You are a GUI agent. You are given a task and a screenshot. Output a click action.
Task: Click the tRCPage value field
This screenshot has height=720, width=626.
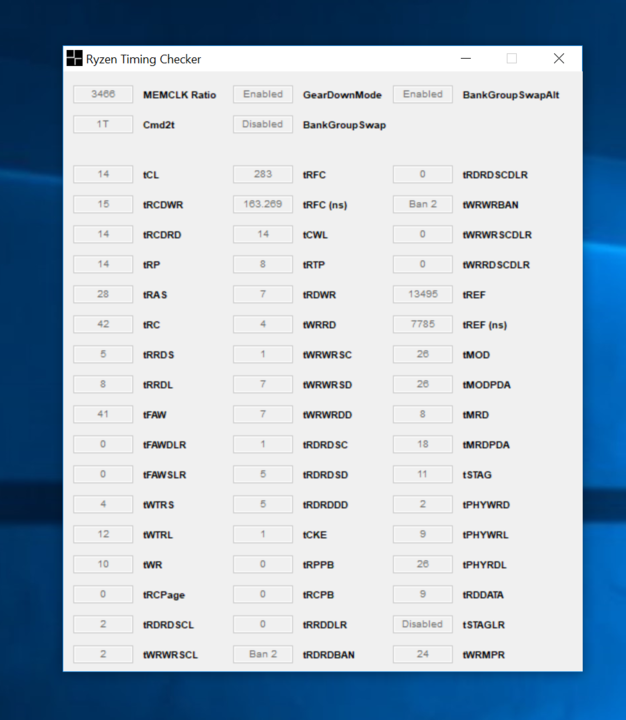pyautogui.click(x=103, y=594)
